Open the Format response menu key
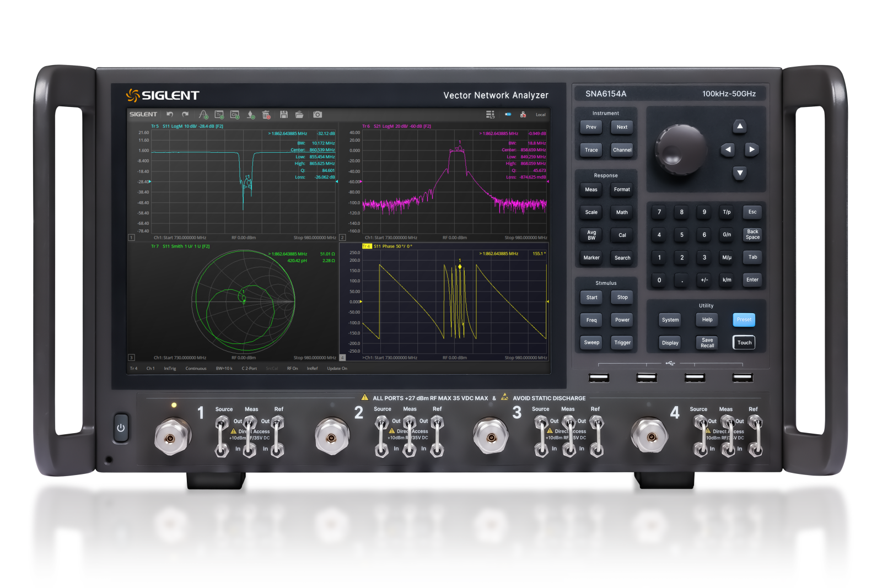Image resolution: width=882 pixels, height=588 pixels. point(622,190)
